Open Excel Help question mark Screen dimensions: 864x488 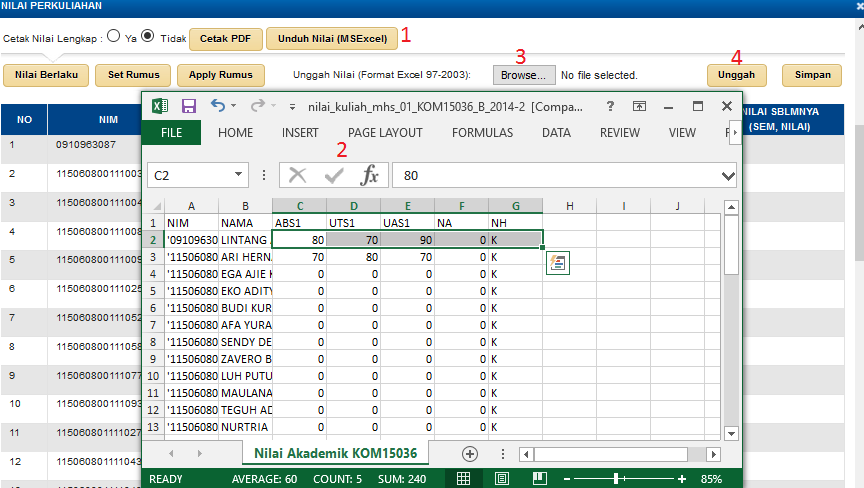[x=610, y=106]
